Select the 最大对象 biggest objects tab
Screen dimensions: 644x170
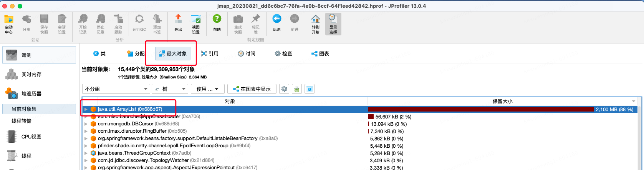pyautogui.click(x=173, y=54)
